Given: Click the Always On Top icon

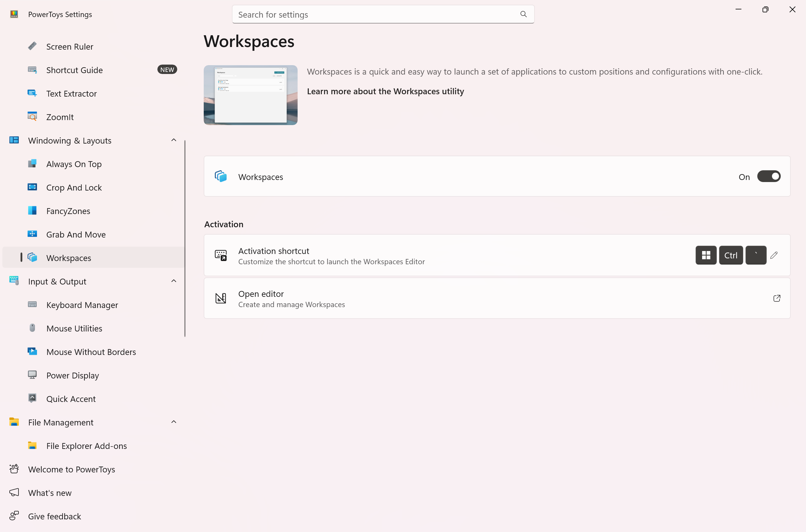Looking at the screenshot, I should [32, 164].
